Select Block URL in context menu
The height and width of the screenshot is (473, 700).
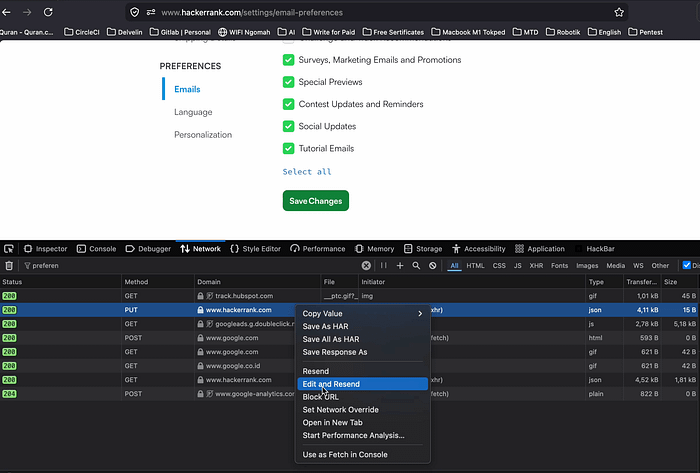(362, 397)
